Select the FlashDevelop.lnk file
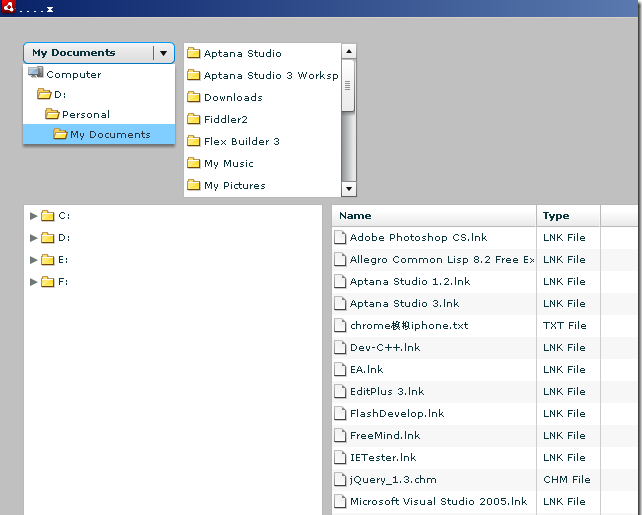Image resolution: width=642 pixels, height=515 pixels. point(397,414)
